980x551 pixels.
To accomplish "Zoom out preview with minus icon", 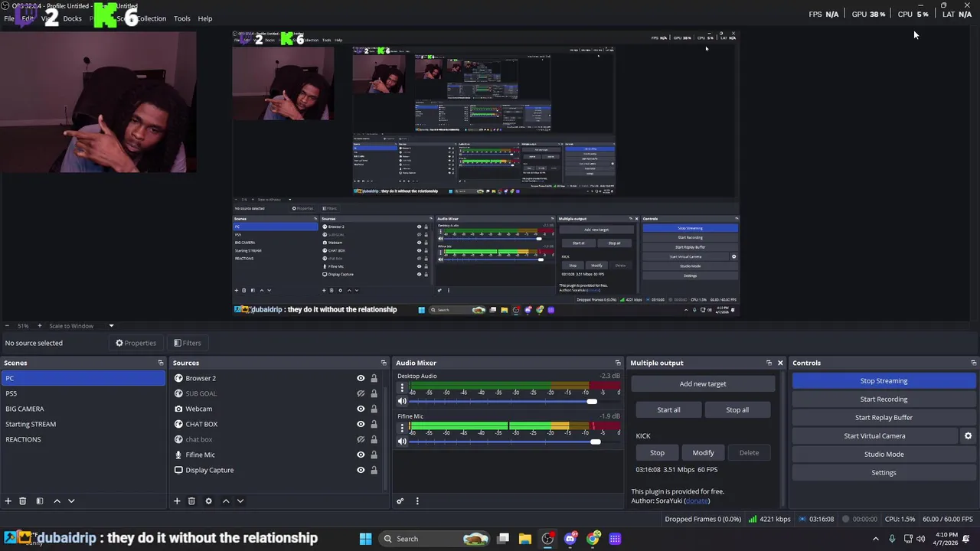I will 7,325.
